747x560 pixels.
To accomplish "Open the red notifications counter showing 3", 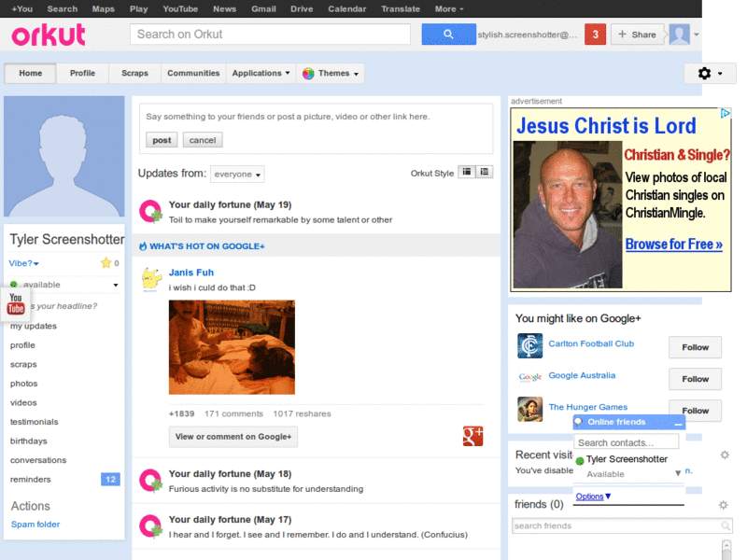I will pos(595,35).
